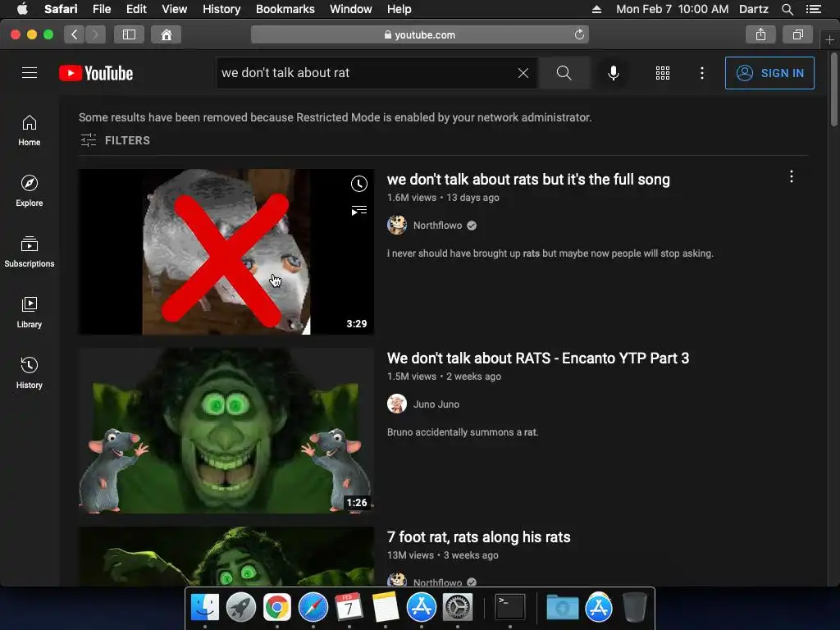Open System Preferences from the Dock
Viewport: 840px width, 630px height.
tap(458, 608)
